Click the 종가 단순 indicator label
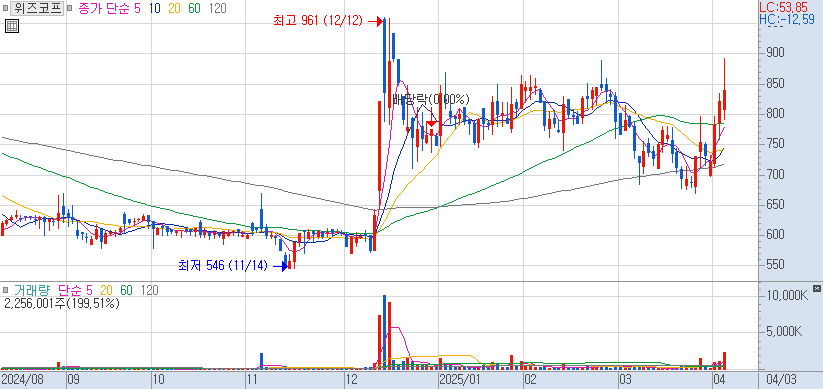Image resolution: width=823 pixels, height=389 pixels. (104, 8)
